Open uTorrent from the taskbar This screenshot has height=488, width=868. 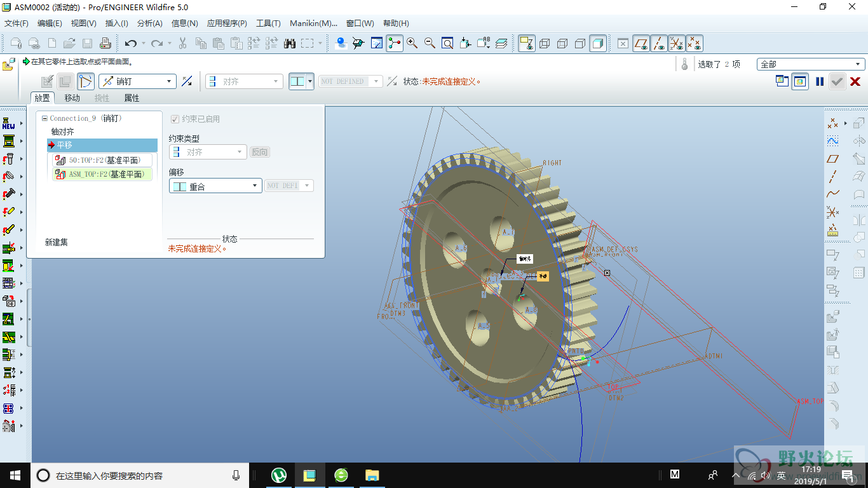click(278, 475)
